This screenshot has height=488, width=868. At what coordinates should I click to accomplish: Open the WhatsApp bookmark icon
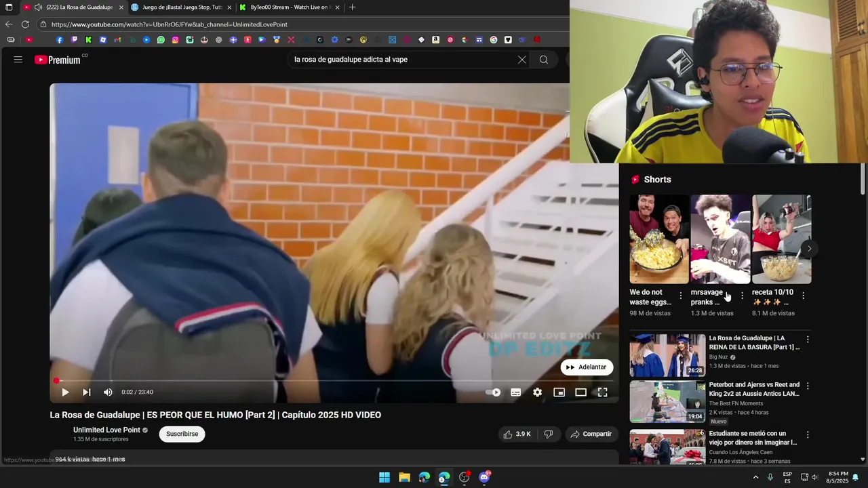161,40
